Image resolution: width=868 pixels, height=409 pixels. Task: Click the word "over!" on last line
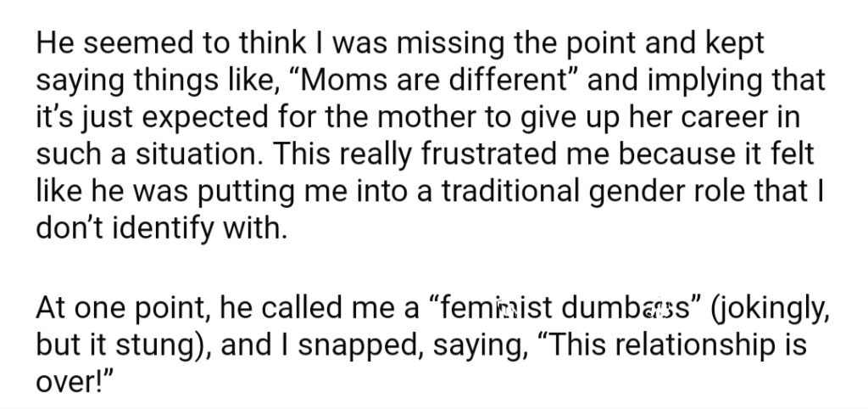(68, 382)
